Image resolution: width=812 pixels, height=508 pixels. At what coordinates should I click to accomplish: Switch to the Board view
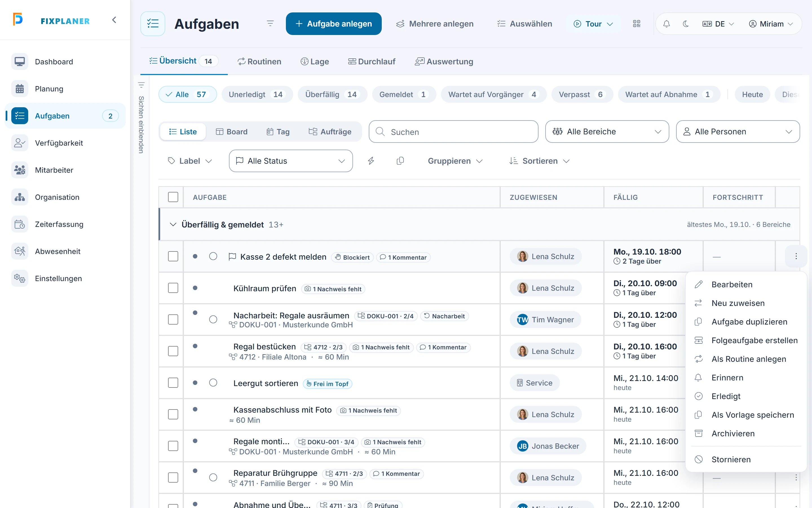(x=231, y=132)
